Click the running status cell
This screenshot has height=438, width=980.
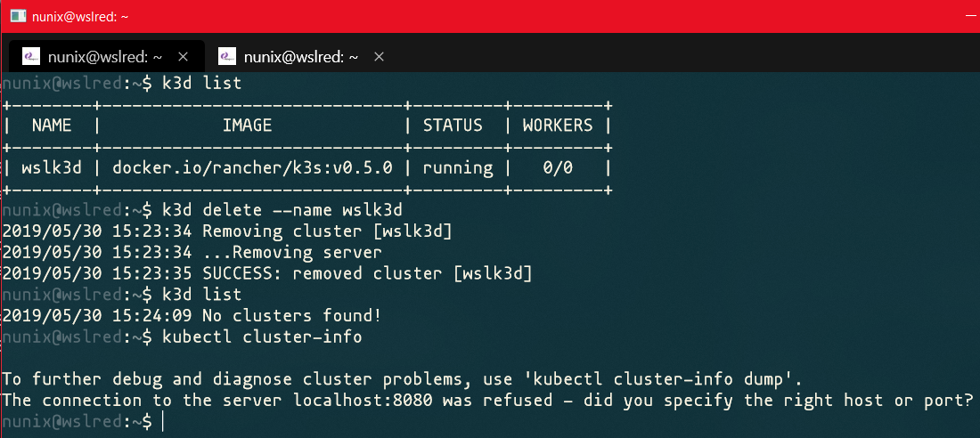458,167
